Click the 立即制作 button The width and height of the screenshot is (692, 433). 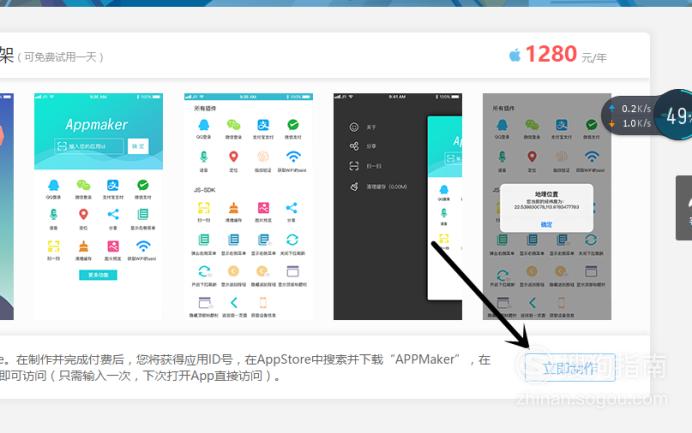[570, 367]
